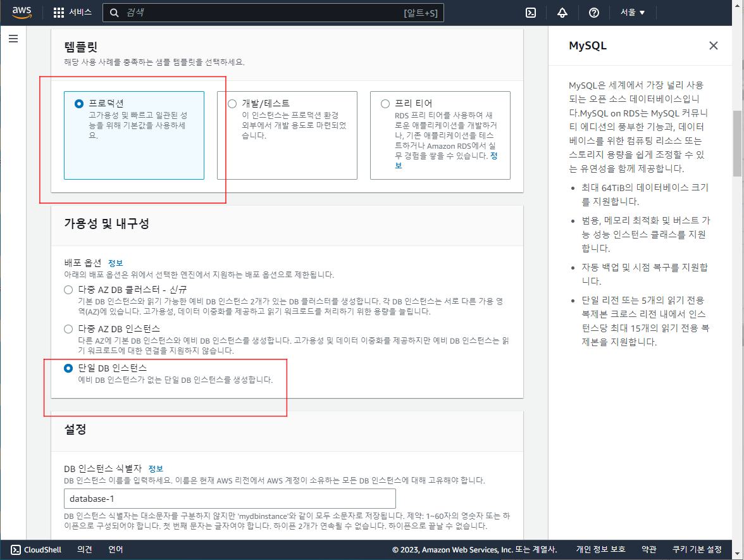The image size is (744, 560).
Task: Choose 다중 AZ DB 클러스터 option
Action: click(x=68, y=290)
